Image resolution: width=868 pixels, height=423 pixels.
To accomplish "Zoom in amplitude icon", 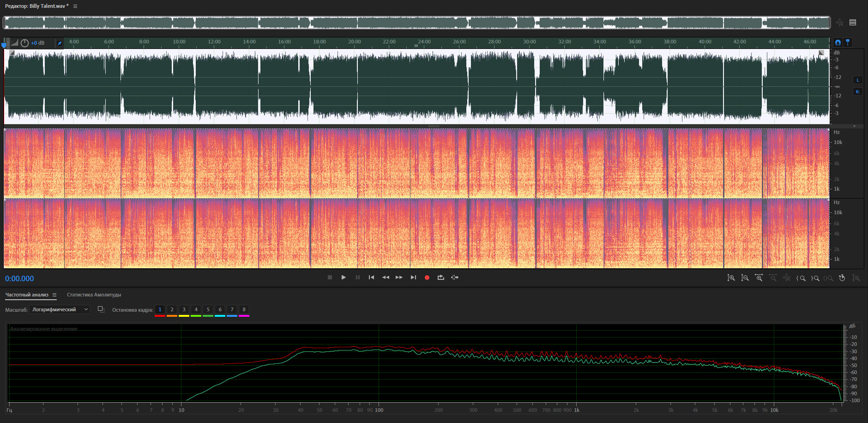I will pos(731,278).
